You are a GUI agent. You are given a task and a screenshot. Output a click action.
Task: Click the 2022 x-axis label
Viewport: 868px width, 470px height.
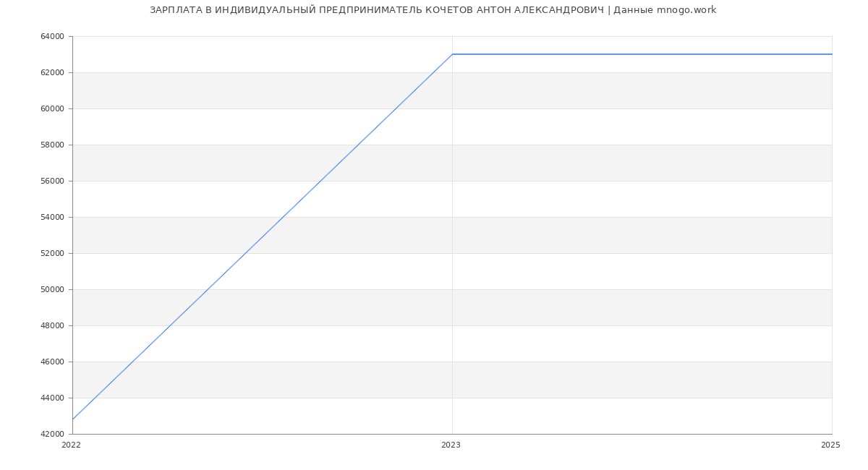[x=72, y=445]
